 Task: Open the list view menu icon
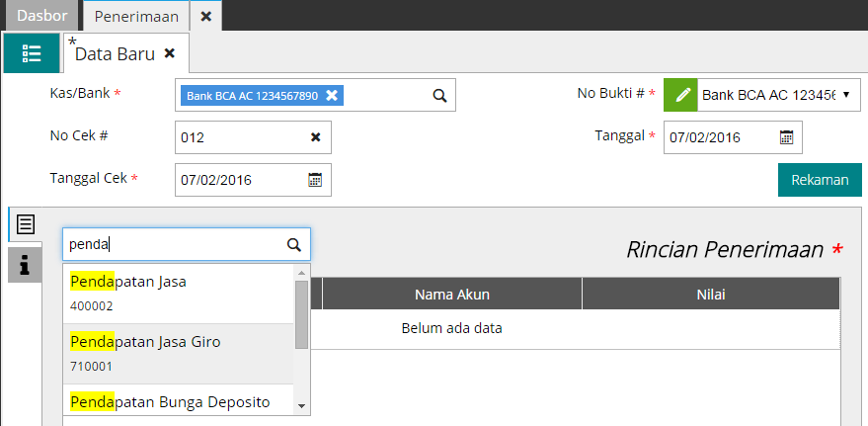pyautogui.click(x=31, y=53)
